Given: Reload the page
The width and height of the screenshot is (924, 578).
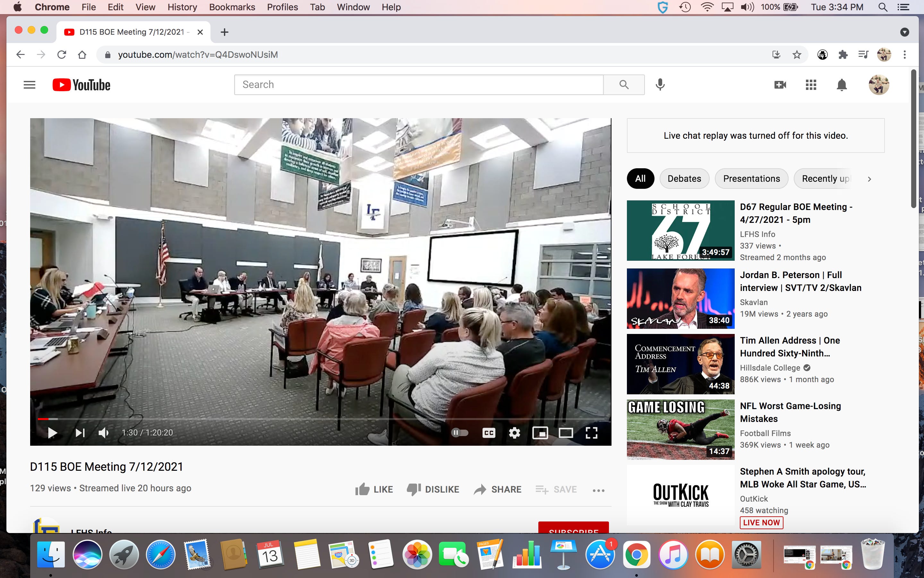Looking at the screenshot, I should (62, 55).
